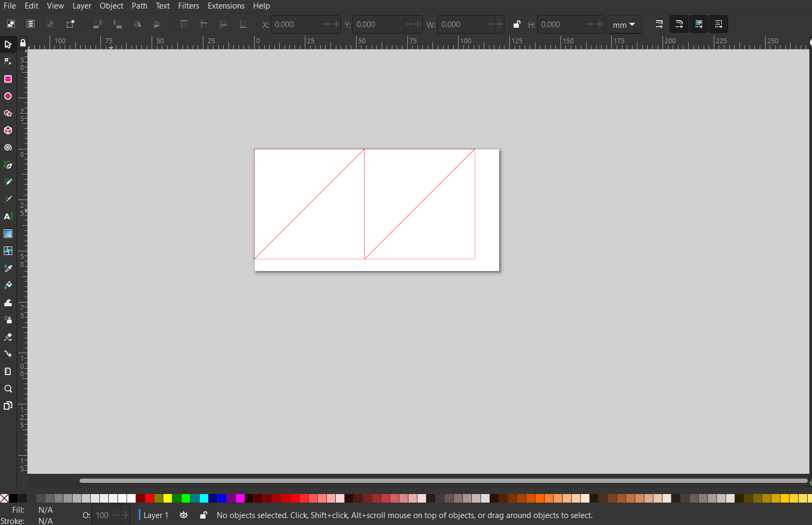Open the Pages tool

tap(8, 405)
